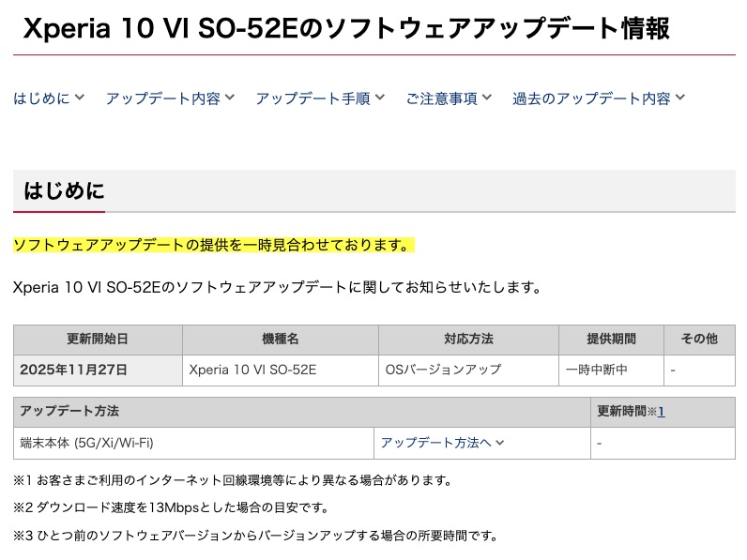Click the OSバージョンアップ table cell

pyautogui.click(x=443, y=370)
